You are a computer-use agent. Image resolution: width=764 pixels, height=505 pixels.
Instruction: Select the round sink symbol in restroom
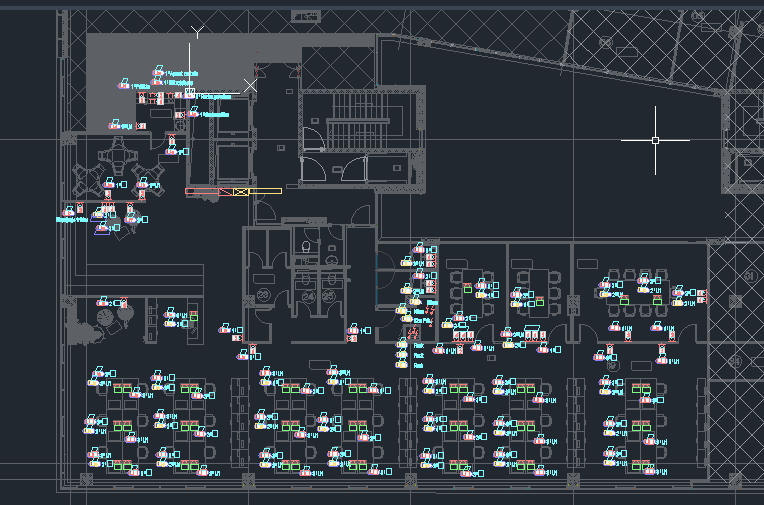pyautogui.click(x=331, y=259)
